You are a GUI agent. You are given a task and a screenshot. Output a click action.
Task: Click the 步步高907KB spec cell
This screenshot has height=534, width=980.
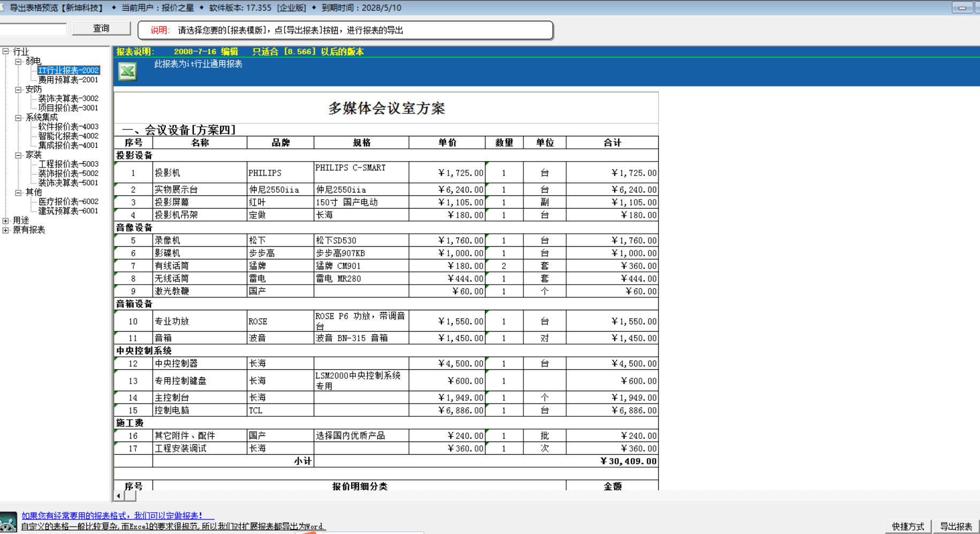click(x=362, y=253)
